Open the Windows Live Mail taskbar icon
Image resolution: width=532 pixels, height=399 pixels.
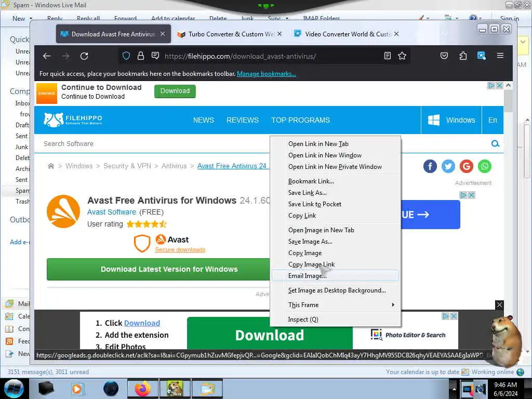(207, 389)
